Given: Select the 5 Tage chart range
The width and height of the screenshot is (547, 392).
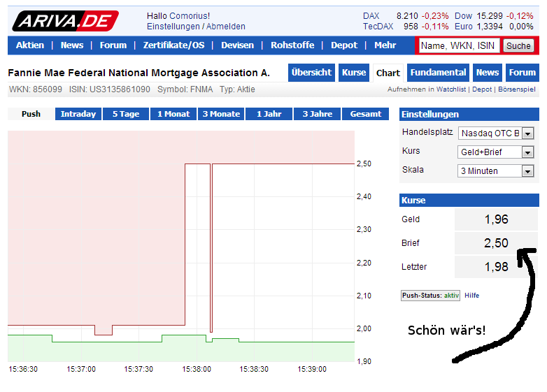Looking at the screenshot, I should (126, 114).
